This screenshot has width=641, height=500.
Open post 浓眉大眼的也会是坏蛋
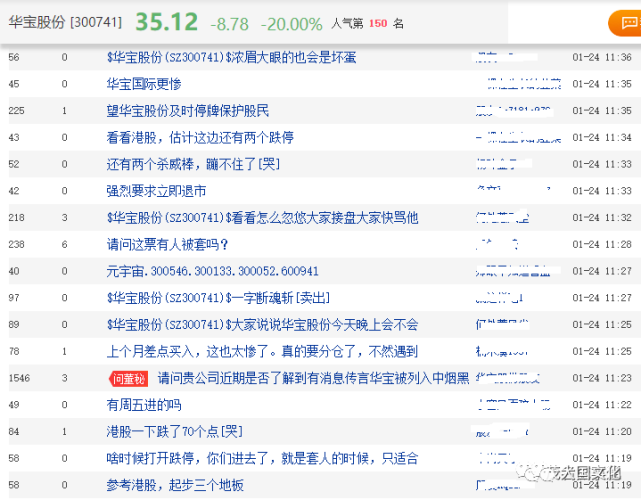click(231, 57)
